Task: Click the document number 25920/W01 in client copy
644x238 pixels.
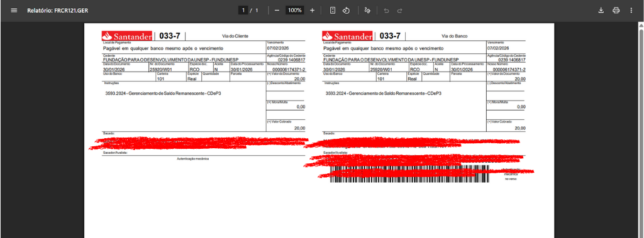Action: 160,69
